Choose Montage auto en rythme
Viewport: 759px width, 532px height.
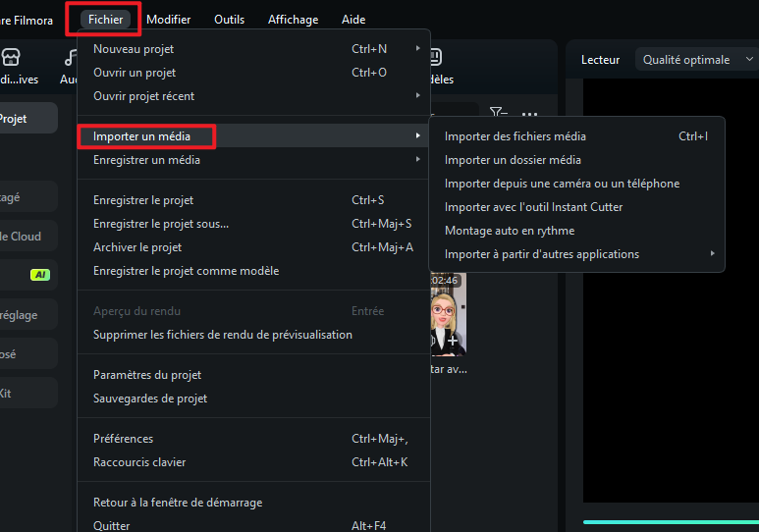pos(576,231)
